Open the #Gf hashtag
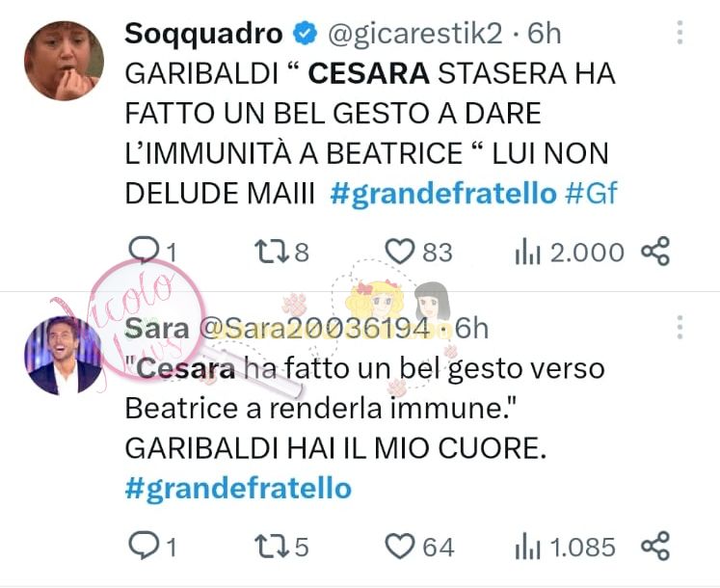Viewport: 720px width, 588px height. (592, 193)
